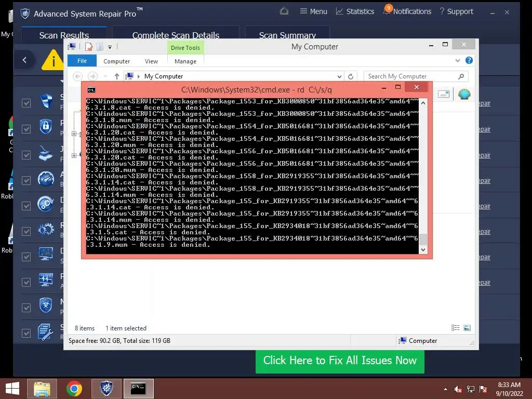Open the address bar history dropdown

click(339, 77)
